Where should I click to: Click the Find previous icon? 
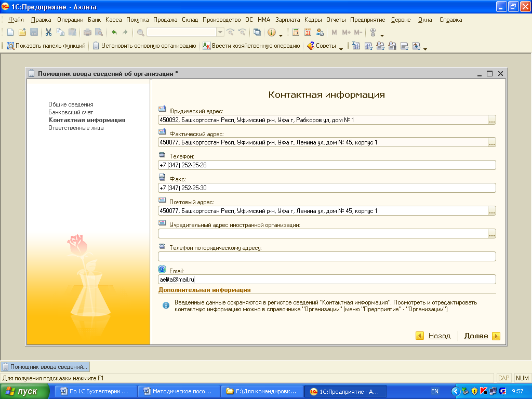[x=242, y=32]
